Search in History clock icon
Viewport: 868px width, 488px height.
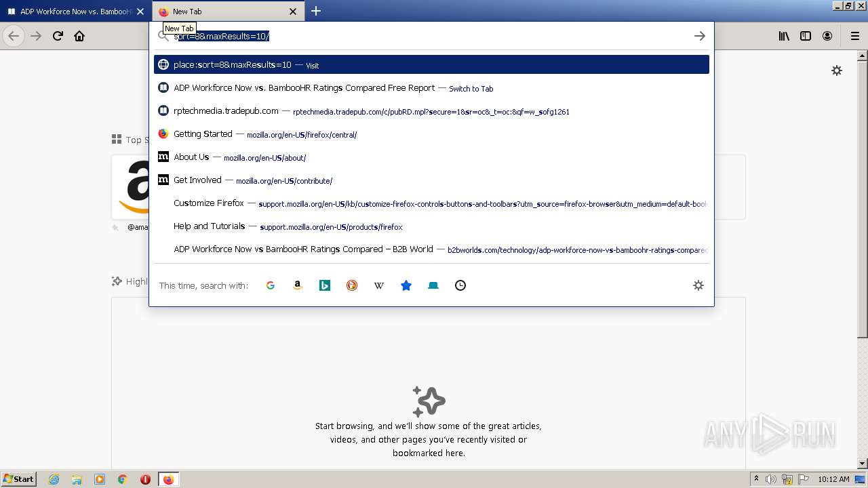pyautogui.click(x=460, y=285)
